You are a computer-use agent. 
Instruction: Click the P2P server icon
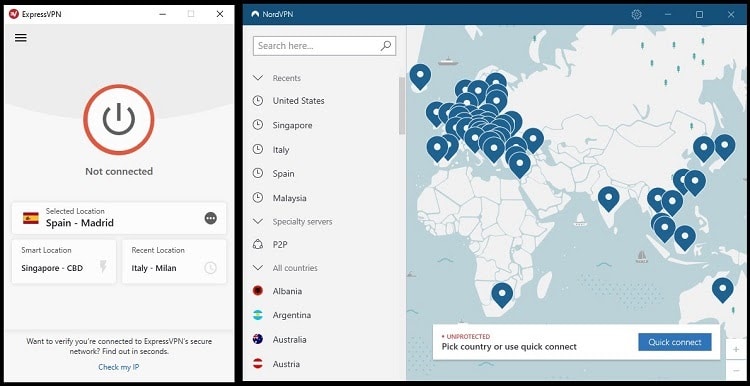[258, 244]
